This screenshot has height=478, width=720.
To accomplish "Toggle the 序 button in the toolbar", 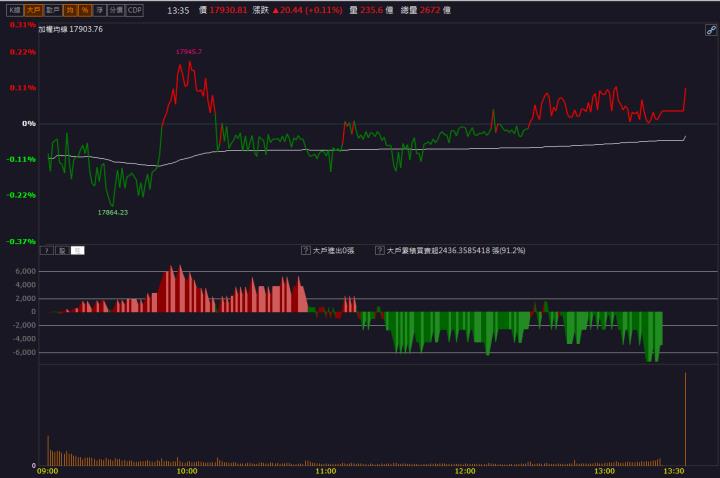I will (x=99, y=9).
